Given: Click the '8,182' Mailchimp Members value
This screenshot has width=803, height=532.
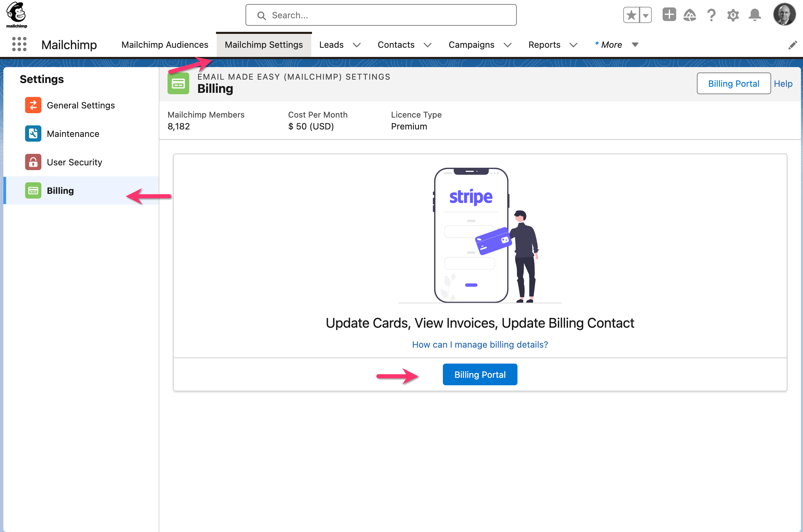Looking at the screenshot, I should coord(179,126).
